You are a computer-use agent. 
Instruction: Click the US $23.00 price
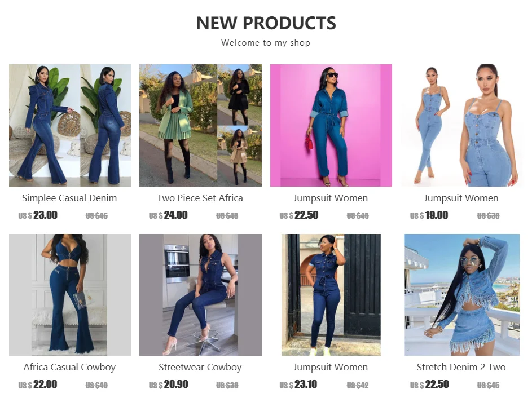tap(38, 215)
